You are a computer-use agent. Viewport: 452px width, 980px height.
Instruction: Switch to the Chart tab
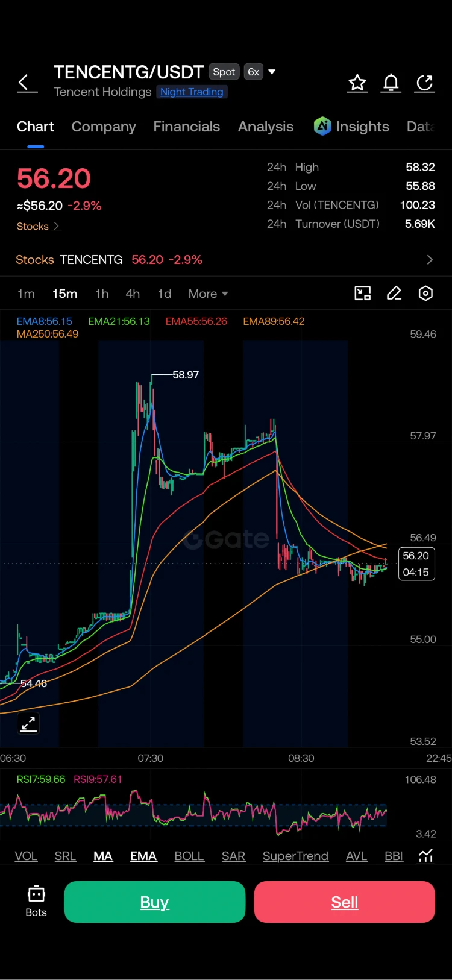pos(36,127)
